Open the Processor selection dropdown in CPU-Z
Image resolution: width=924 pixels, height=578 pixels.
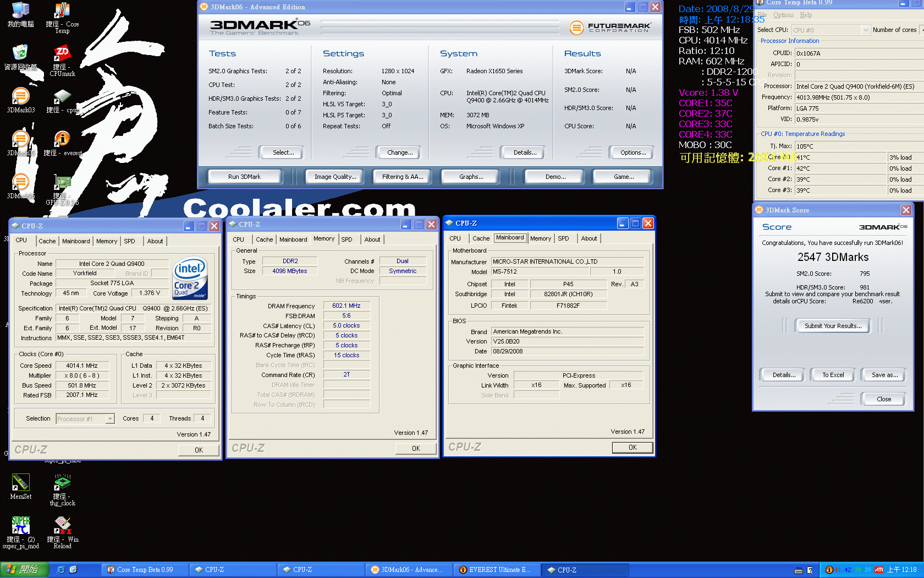click(85, 419)
